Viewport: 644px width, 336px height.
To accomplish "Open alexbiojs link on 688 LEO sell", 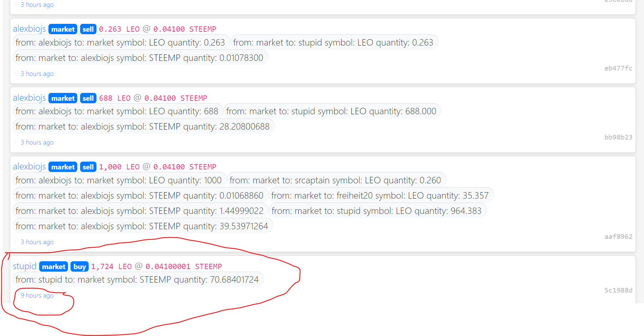I will tap(30, 98).
